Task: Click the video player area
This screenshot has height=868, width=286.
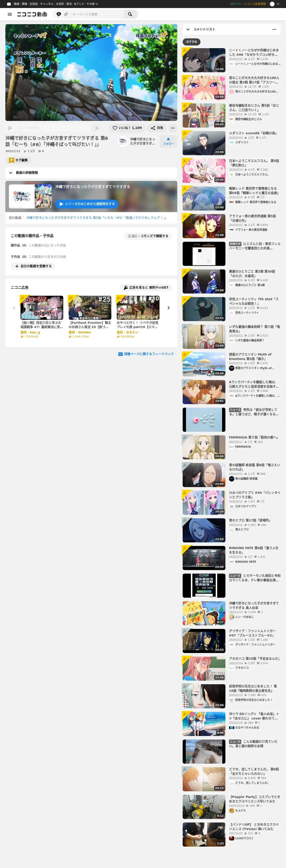Action: [x=91, y=72]
